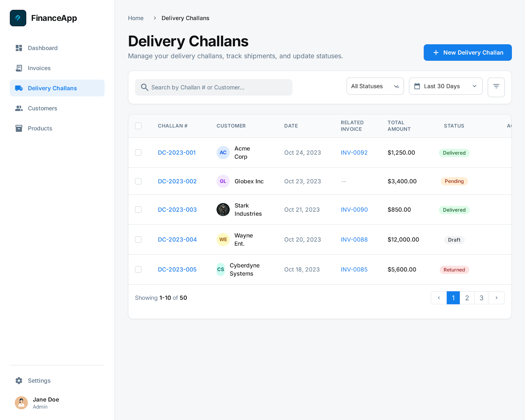Click Jane Doe's profile avatar
This screenshot has width=525, height=420.
tap(21, 403)
